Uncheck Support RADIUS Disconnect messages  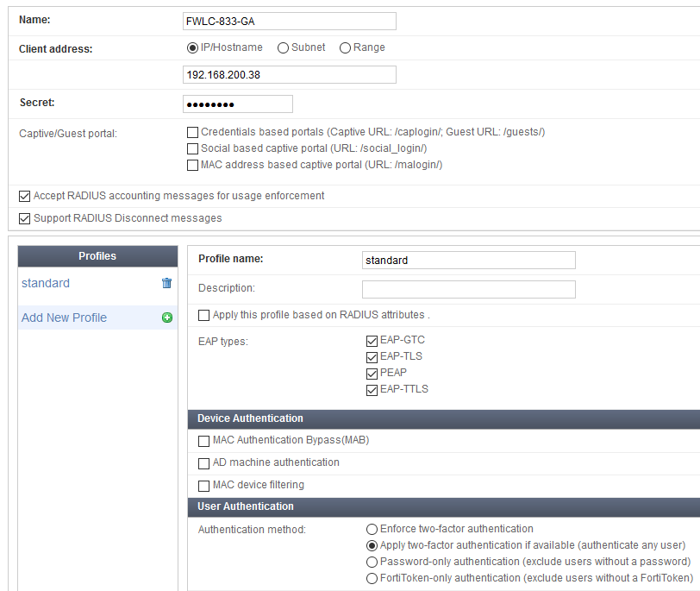point(24,218)
